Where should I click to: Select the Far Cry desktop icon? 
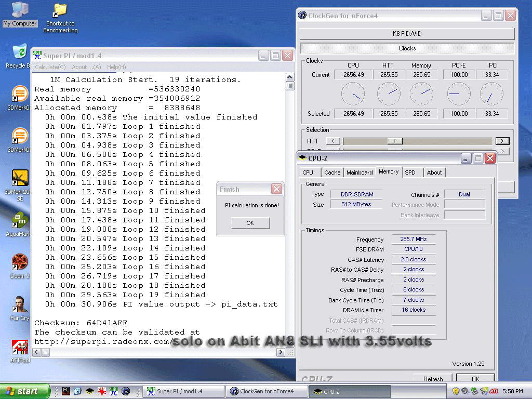coord(20,304)
